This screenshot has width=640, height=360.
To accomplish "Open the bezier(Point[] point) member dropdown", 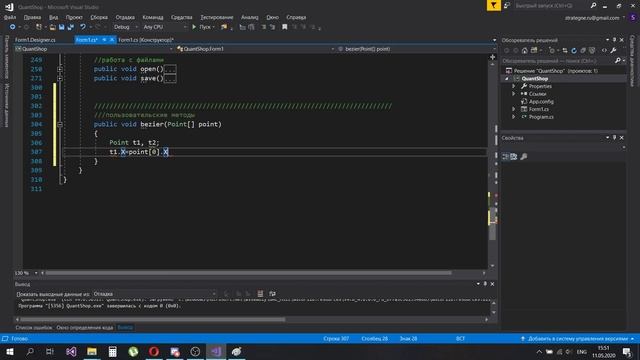I will point(416,49).
